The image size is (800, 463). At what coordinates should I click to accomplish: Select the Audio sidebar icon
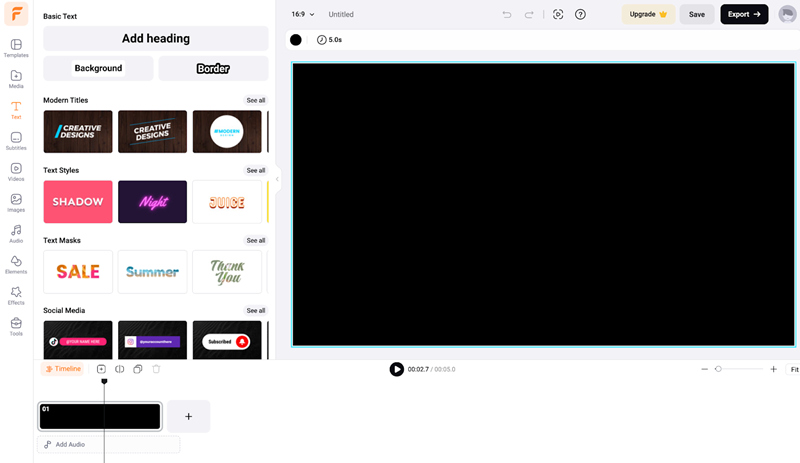pos(16,233)
